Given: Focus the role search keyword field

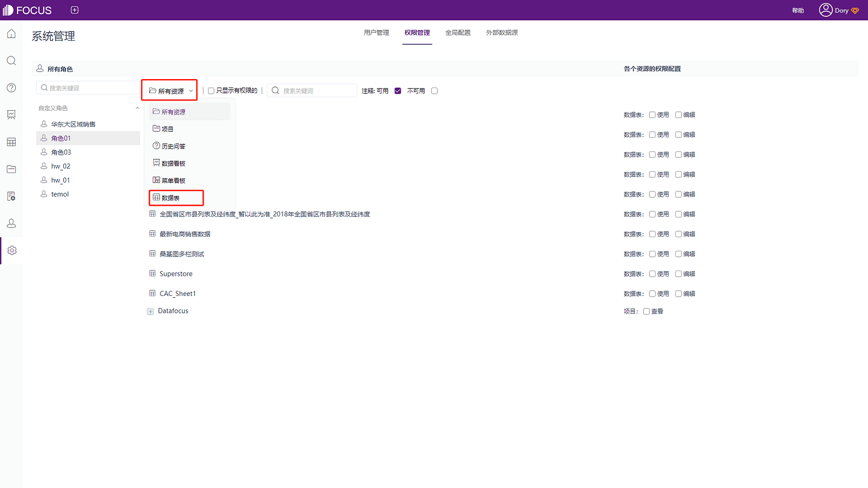Looking at the screenshot, I should click(88, 88).
